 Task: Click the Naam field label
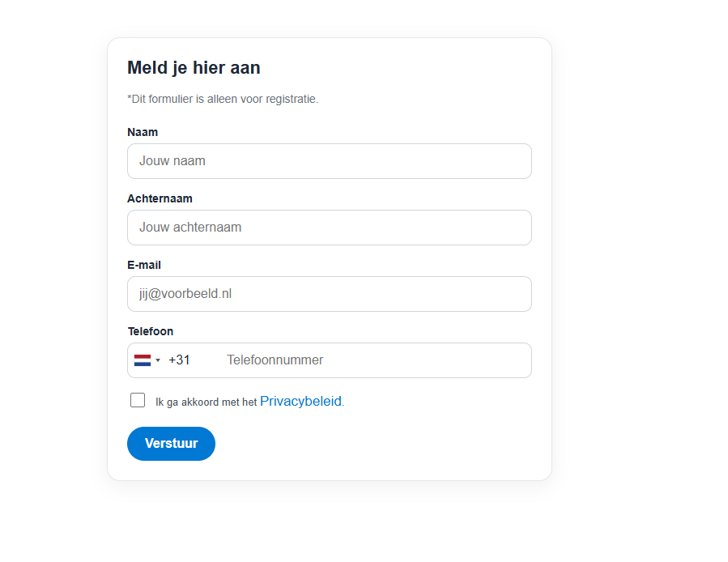coord(143,132)
